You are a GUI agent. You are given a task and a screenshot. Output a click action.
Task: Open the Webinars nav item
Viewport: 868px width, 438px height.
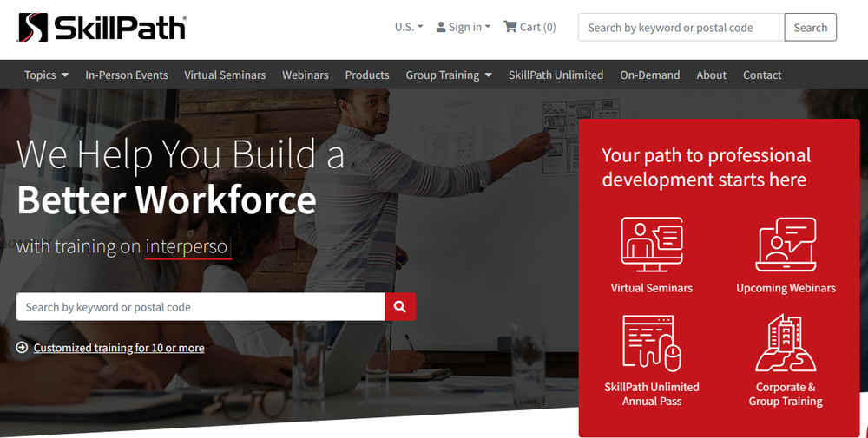click(x=305, y=75)
